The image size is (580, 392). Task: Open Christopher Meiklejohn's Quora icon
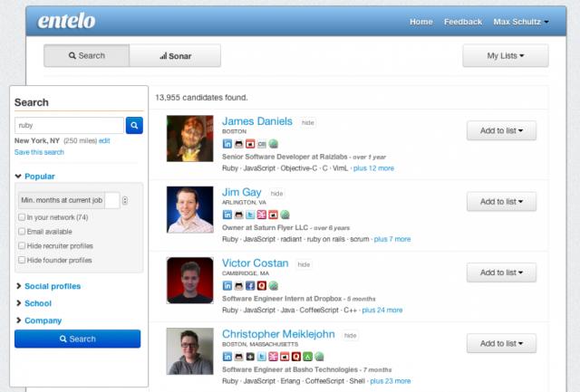tap(296, 357)
